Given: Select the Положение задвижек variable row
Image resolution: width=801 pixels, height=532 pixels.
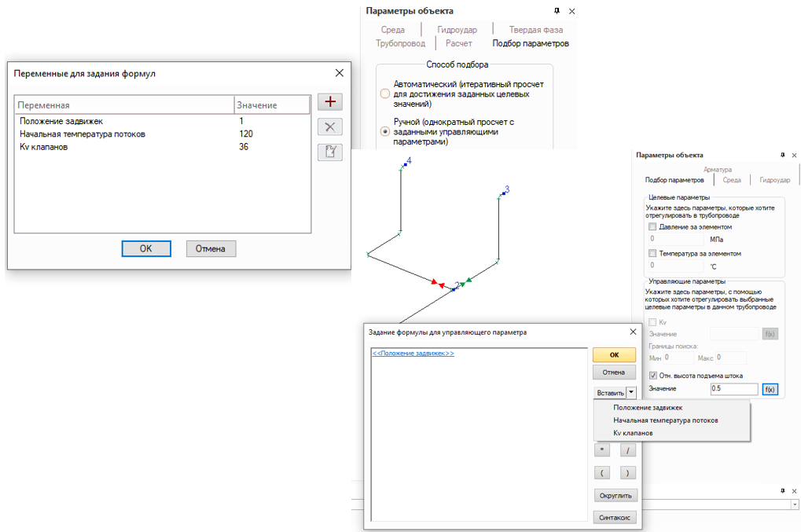Looking at the screenshot, I should pos(61,121).
